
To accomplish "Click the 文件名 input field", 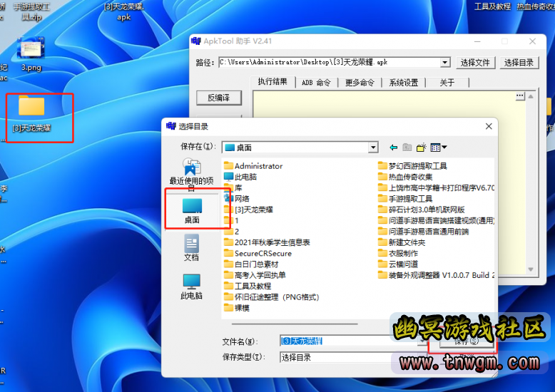I will click(x=350, y=341).
